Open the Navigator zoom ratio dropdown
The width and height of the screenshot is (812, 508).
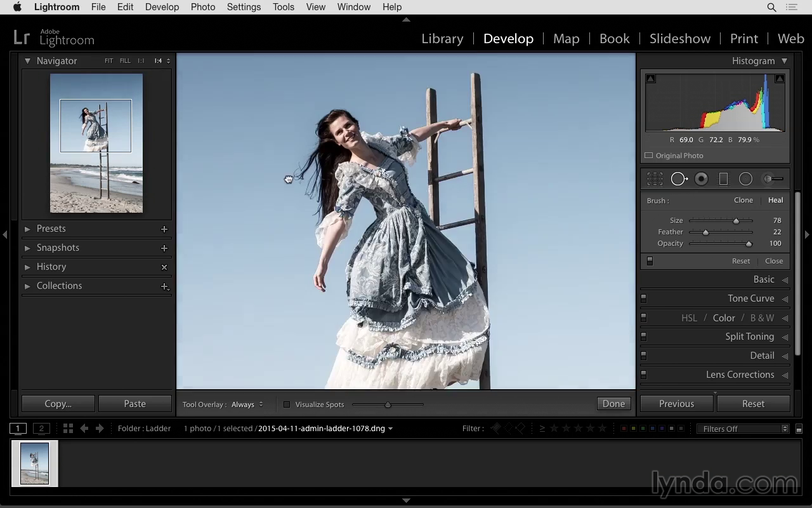[x=168, y=61]
